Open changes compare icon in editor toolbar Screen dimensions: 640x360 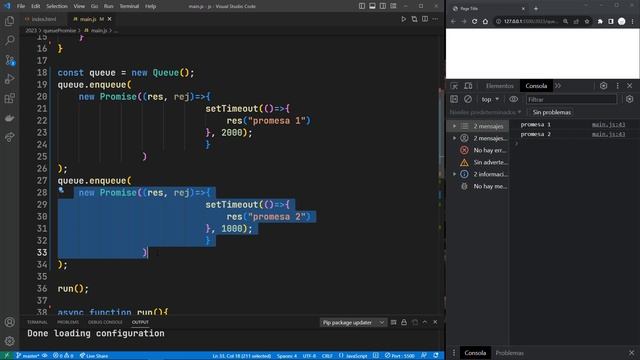pyautogui.click(x=414, y=19)
